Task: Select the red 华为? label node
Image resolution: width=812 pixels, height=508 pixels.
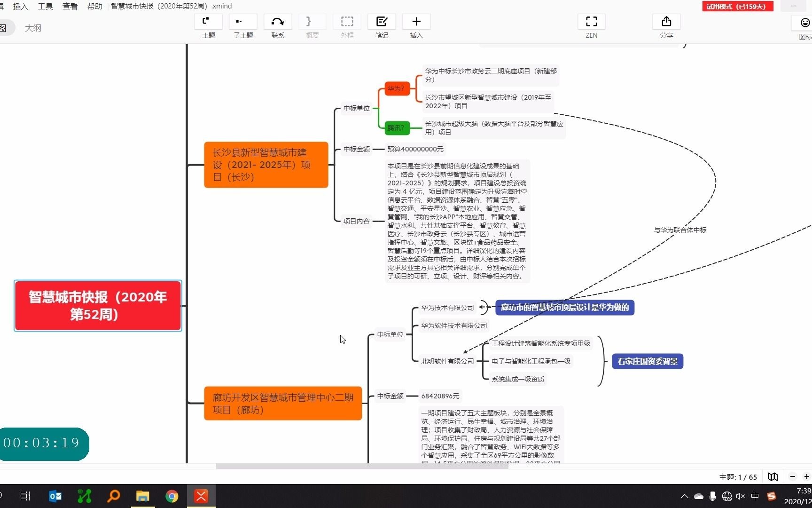Action: click(x=397, y=88)
